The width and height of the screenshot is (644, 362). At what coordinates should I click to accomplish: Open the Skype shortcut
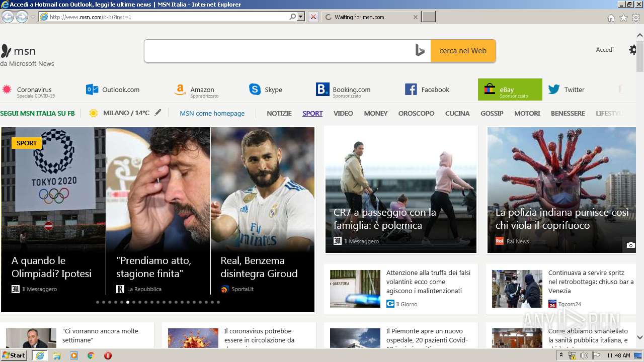(x=266, y=90)
